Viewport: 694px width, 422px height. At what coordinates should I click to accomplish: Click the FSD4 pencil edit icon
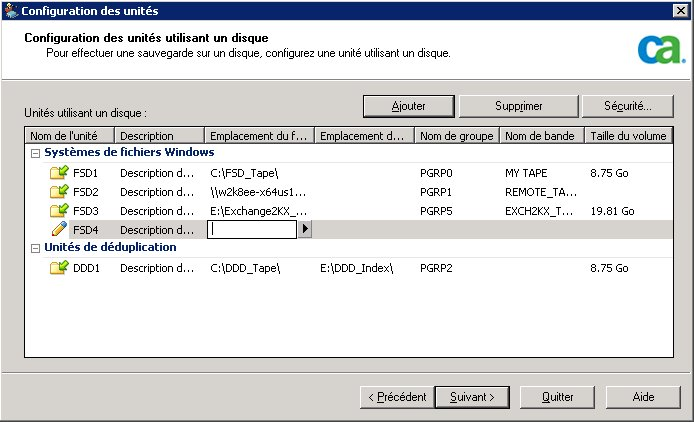point(58,230)
